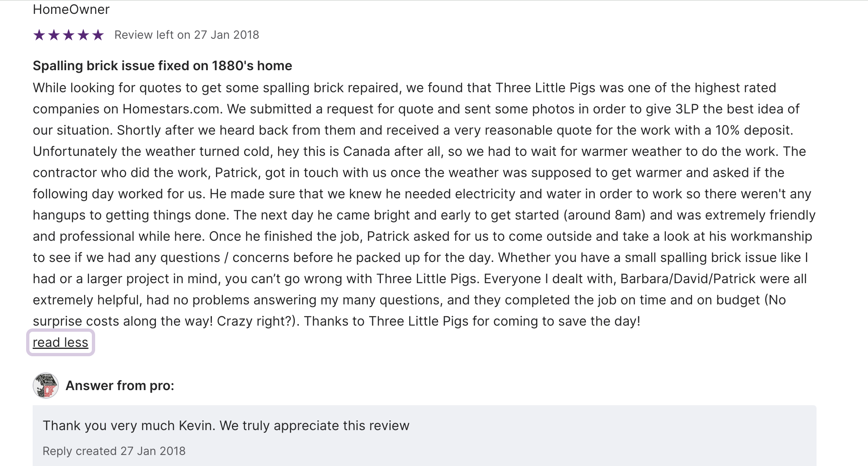This screenshot has width=868, height=466.
Task: Click the HomeOwner reviewer name
Action: point(71,9)
